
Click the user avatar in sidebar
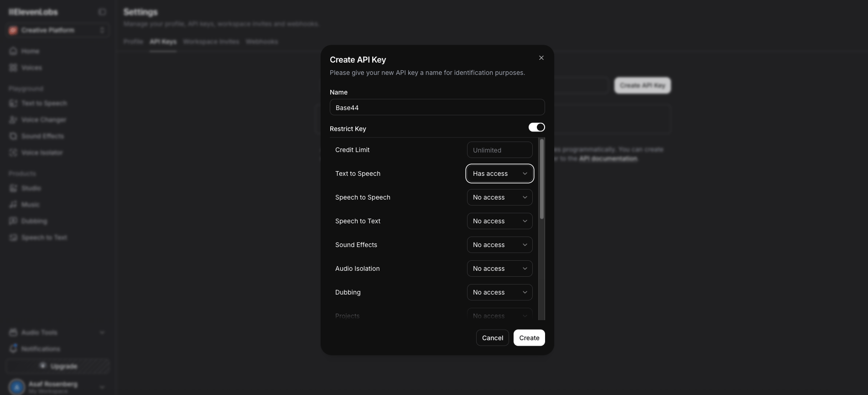pyautogui.click(x=17, y=387)
